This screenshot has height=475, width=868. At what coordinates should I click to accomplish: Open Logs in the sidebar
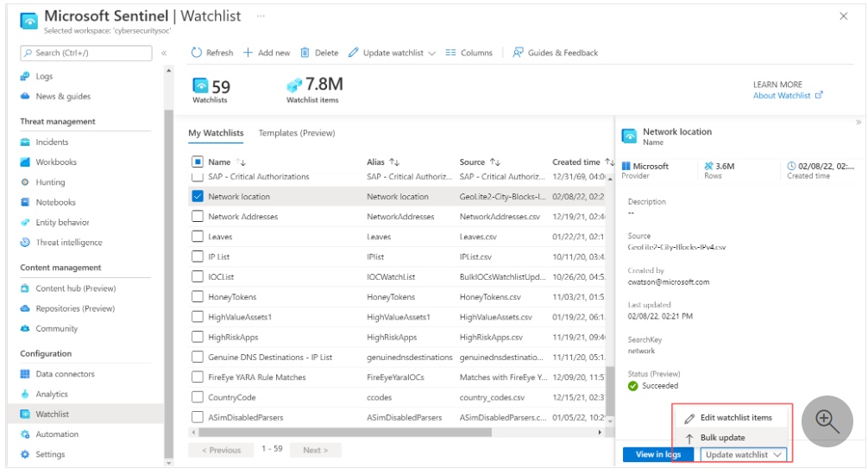44,77
